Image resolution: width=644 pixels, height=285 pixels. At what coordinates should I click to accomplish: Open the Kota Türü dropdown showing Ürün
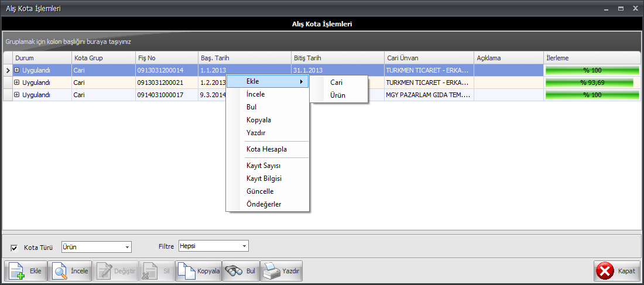[x=127, y=247]
